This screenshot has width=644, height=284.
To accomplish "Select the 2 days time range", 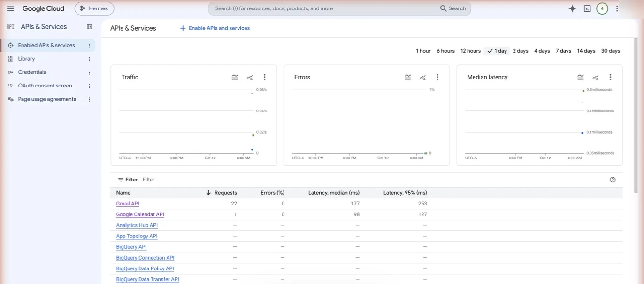I will point(521,51).
